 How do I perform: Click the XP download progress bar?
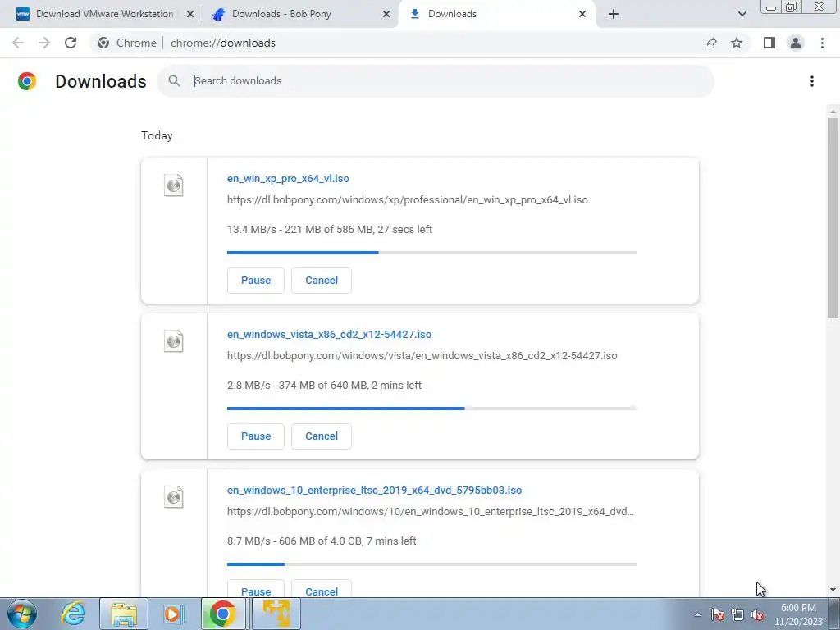(x=431, y=253)
